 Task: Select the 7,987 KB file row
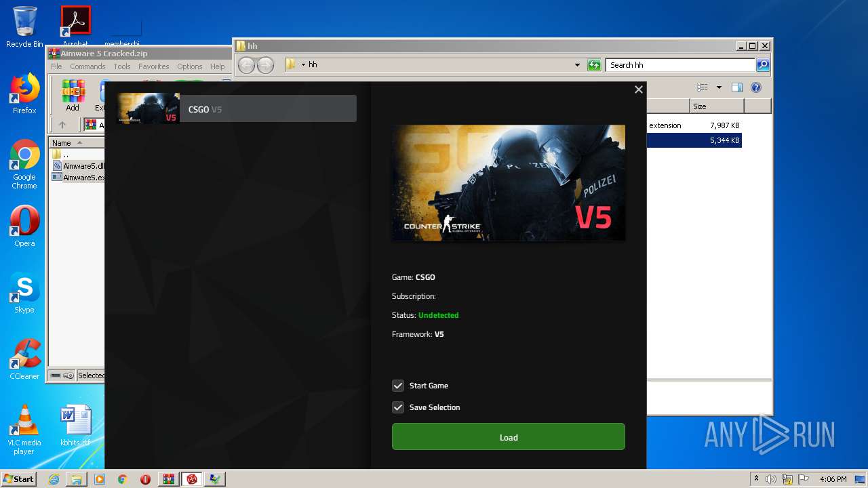tap(694, 125)
